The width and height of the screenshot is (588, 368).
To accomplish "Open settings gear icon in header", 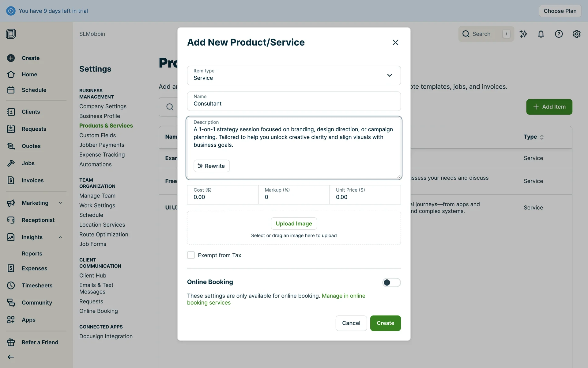I will coord(576,34).
